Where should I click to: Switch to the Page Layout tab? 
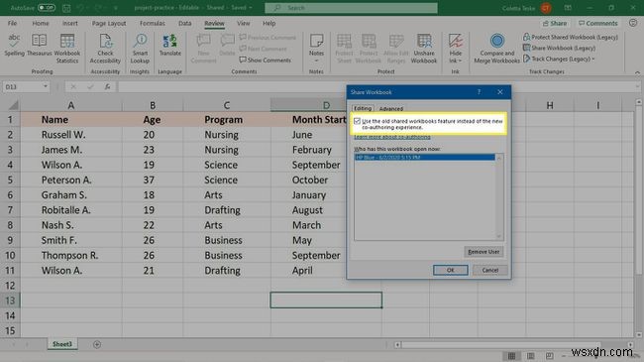[x=109, y=24]
